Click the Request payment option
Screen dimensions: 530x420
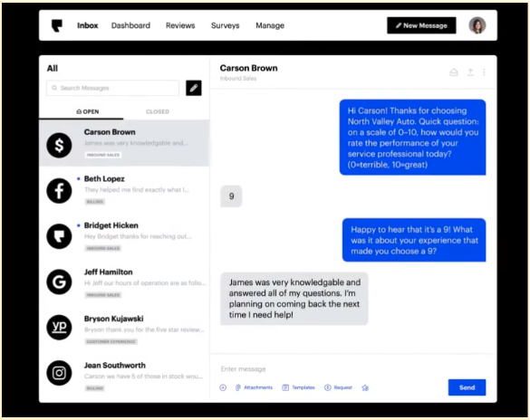(x=338, y=387)
